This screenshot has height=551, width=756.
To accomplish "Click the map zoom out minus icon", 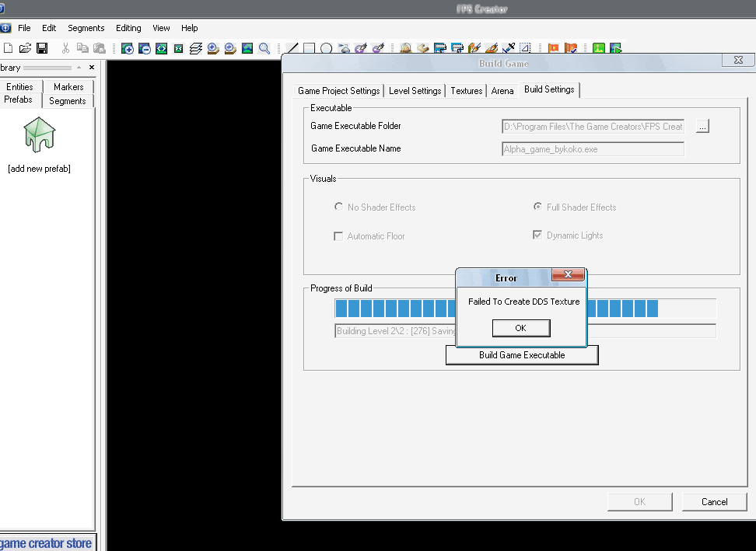I will pyautogui.click(x=144, y=48).
